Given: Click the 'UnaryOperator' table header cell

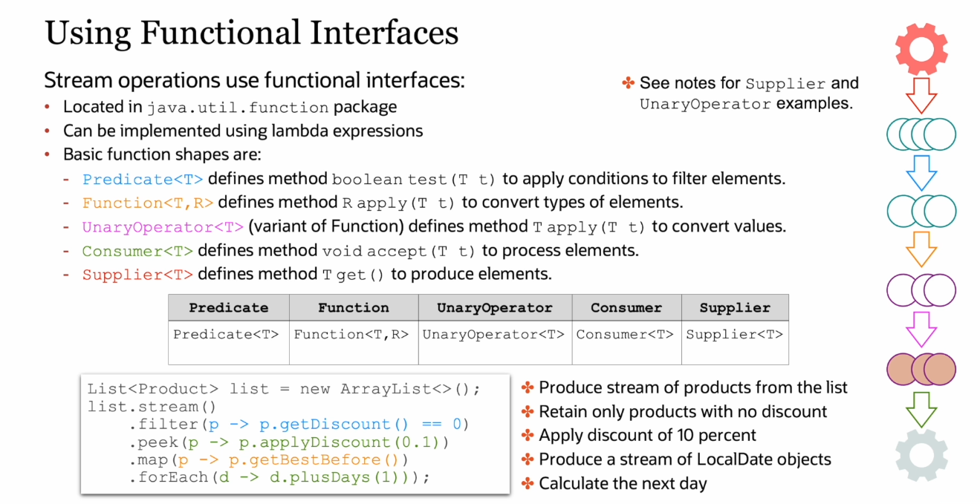Looking at the screenshot, I should (x=495, y=307).
